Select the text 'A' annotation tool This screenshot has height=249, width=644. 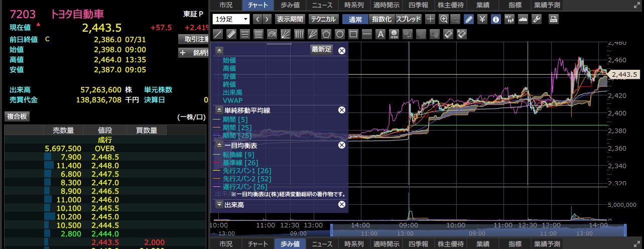(380, 35)
